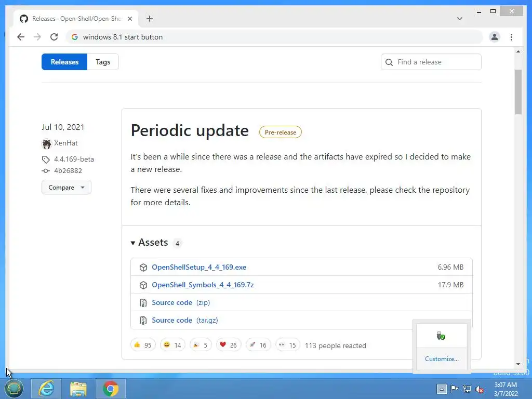Click the network tray icon

[x=467, y=389]
